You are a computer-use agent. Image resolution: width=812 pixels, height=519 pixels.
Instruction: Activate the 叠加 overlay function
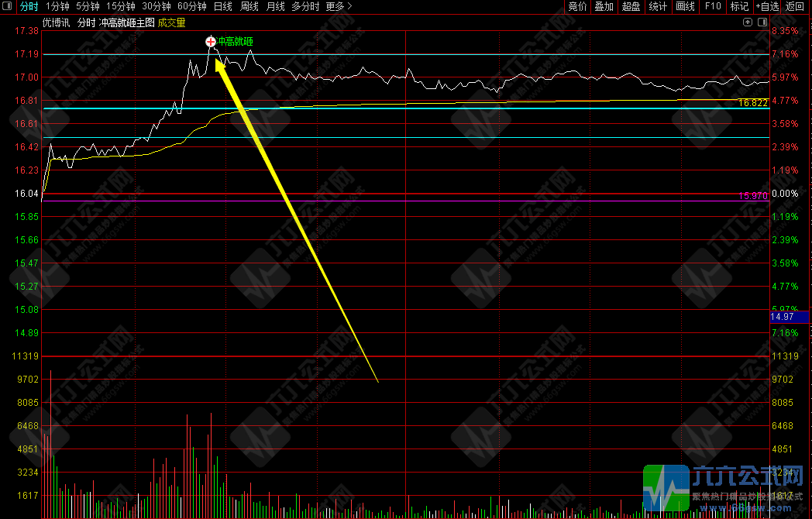605,7
